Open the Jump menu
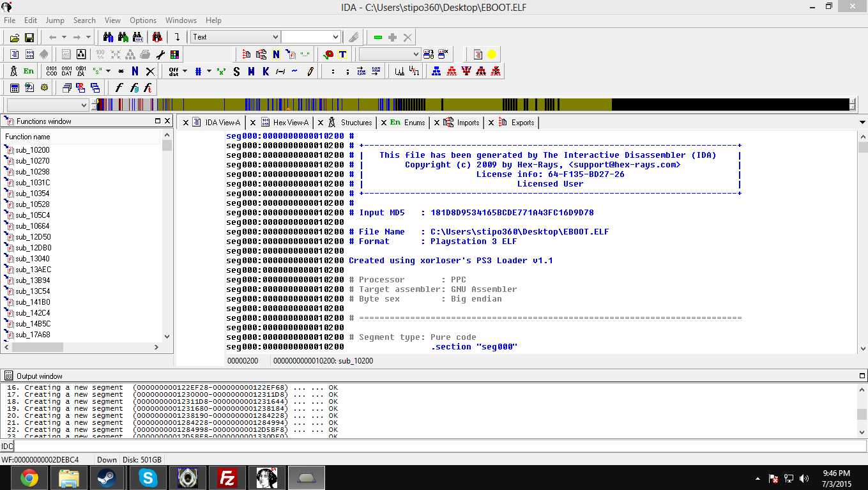The image size is (868, 490). 55,20
